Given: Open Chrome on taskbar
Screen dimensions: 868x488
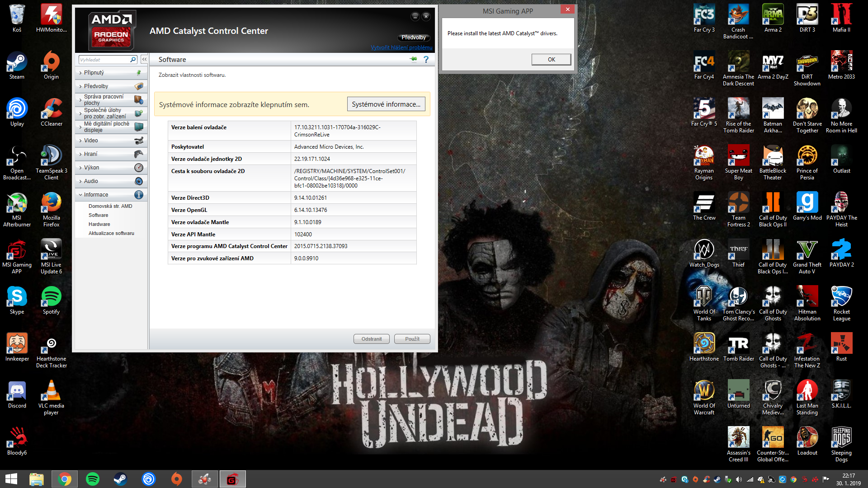Looking at the screenshot, I should pos(64,479).
